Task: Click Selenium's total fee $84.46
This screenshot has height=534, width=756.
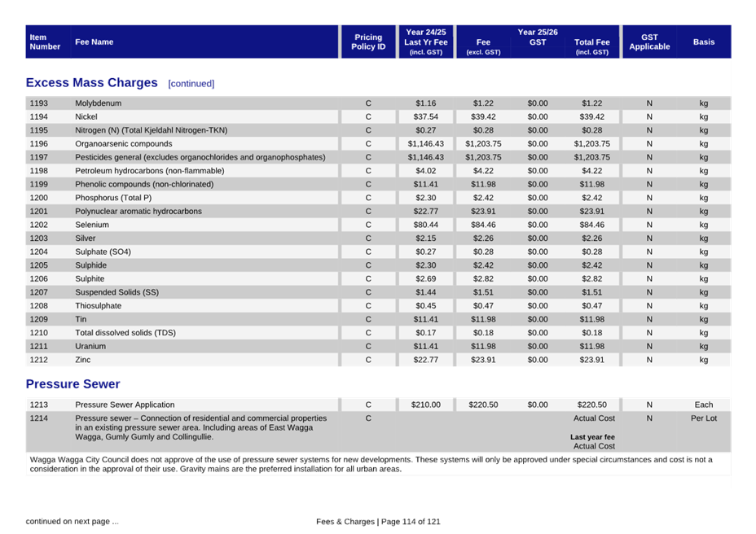Action: [592, 225]
